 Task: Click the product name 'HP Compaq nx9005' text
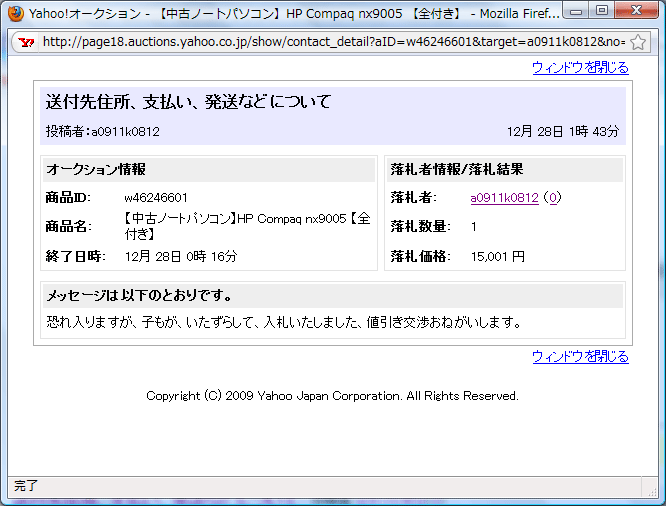click(292, 219)
